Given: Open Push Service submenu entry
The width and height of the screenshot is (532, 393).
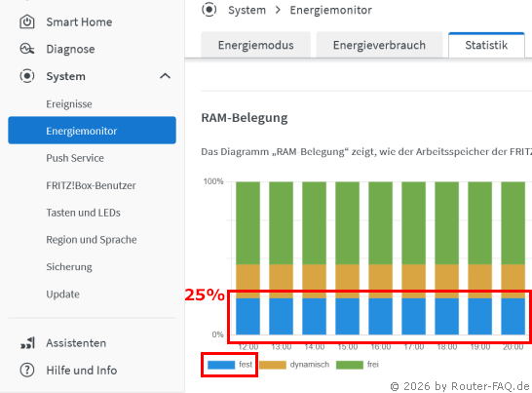Looking at the screenshot, I should point(75,158).
